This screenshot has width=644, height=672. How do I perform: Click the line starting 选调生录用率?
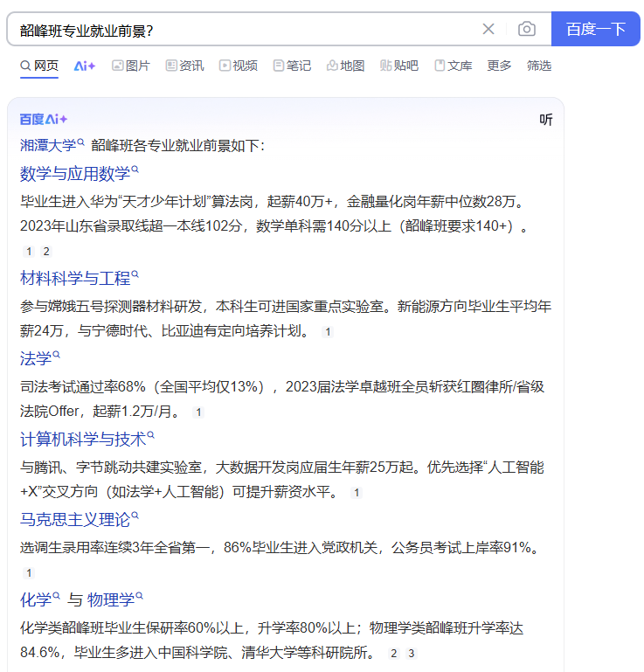(280, 548)
